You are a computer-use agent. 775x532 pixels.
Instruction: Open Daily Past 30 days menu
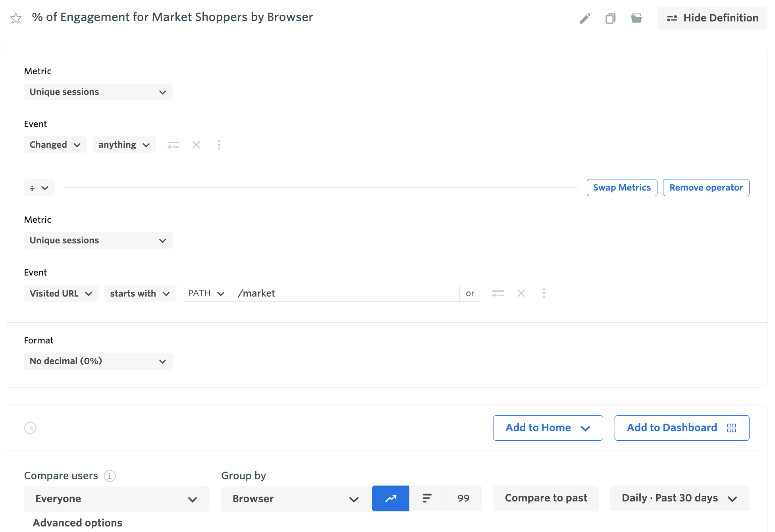coord(679,498)
